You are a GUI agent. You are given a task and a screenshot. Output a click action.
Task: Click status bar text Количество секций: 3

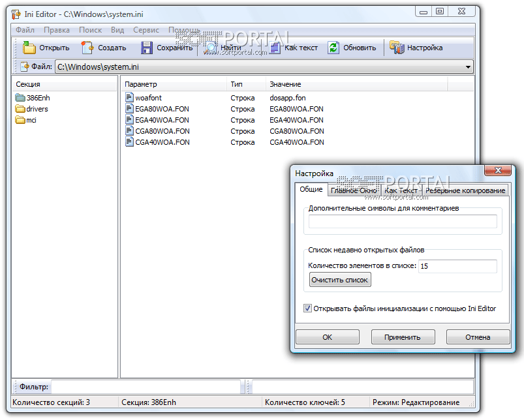(51, 402)
